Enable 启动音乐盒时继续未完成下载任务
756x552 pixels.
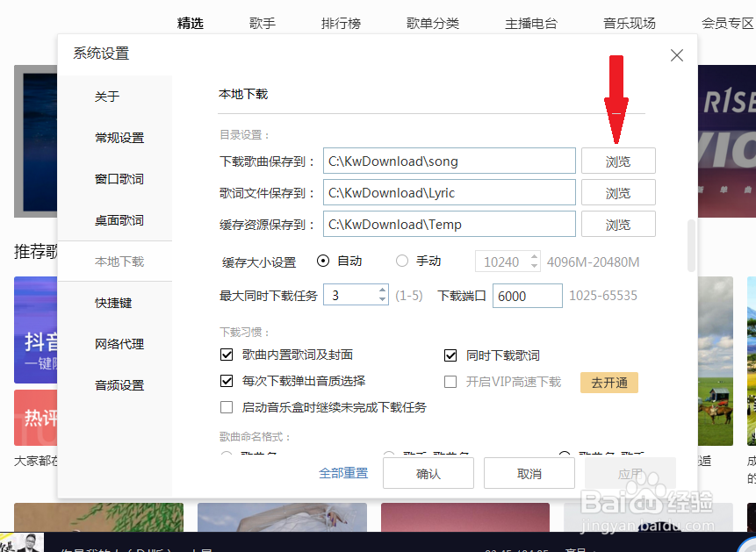[x=227, y=407]
